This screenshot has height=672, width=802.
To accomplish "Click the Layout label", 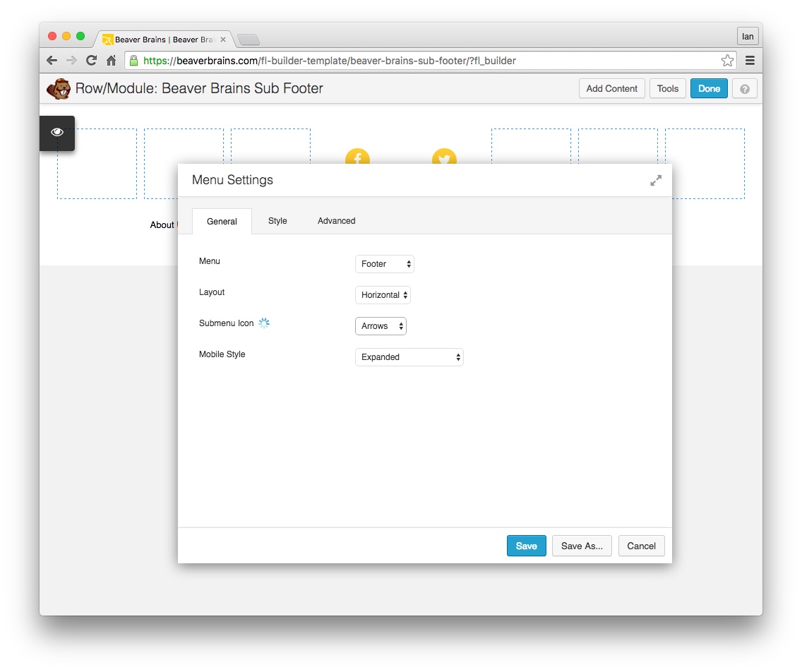I will point(212,292).
